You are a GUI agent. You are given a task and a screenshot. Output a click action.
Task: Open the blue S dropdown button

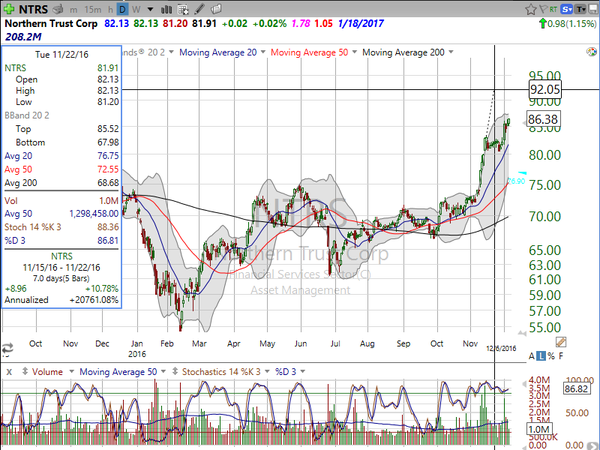[x=566, y=9]
